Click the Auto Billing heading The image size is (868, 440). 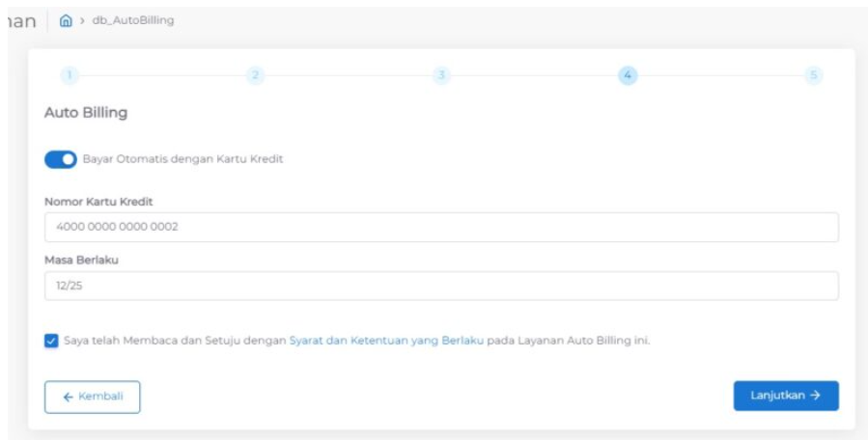86,113
